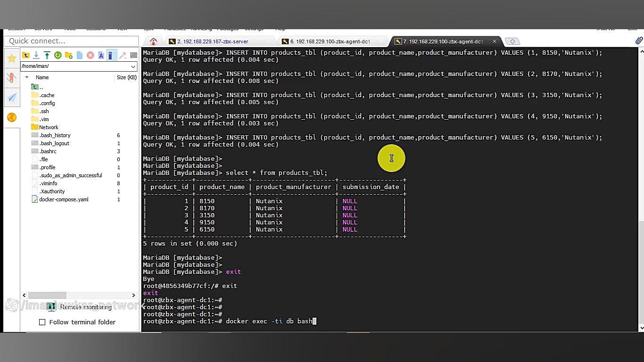Viewport: 644px width, 362px height.
Task: Click the file list horizontal scrollbar thumb
Action: pyautogui.click(x=48, y=295)
